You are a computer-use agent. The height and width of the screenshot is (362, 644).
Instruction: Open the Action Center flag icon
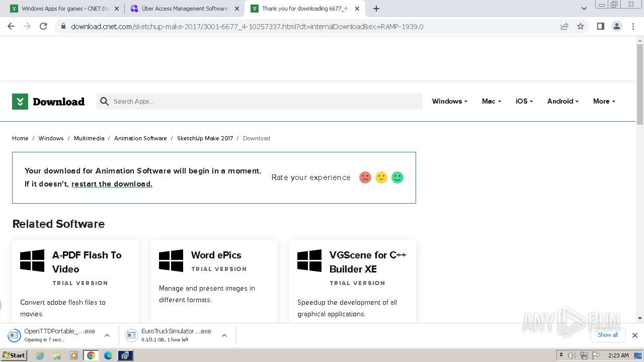click(x=596, y=355)
